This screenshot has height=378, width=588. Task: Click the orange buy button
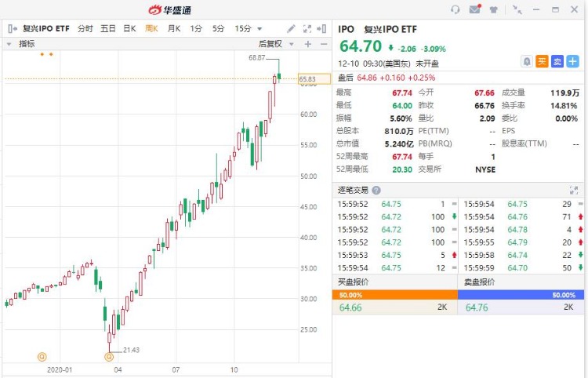click(x=542, y=61)
